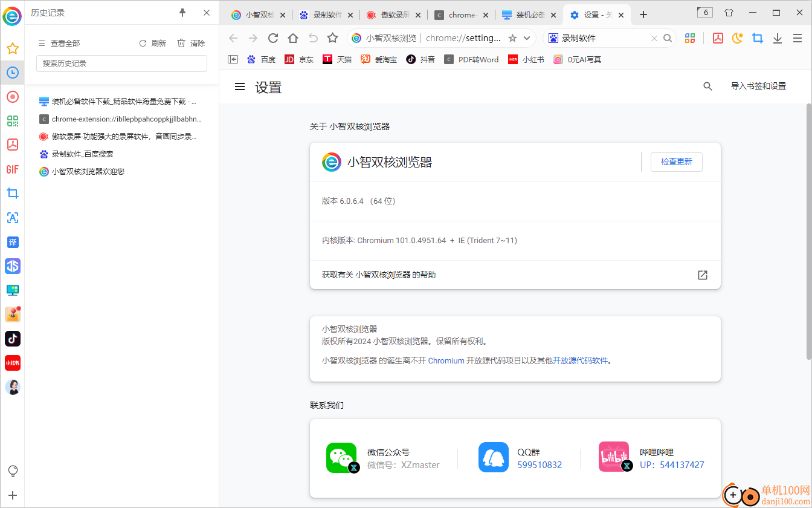Open the Chromium hyperlink
This screenshot has width=812, height=508.
pyautogui.click(x=446, y=360)
